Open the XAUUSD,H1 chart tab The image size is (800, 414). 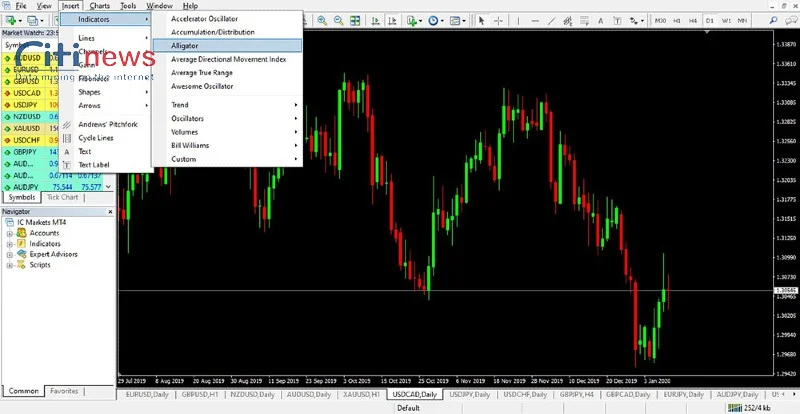click(x=361, y=395)
